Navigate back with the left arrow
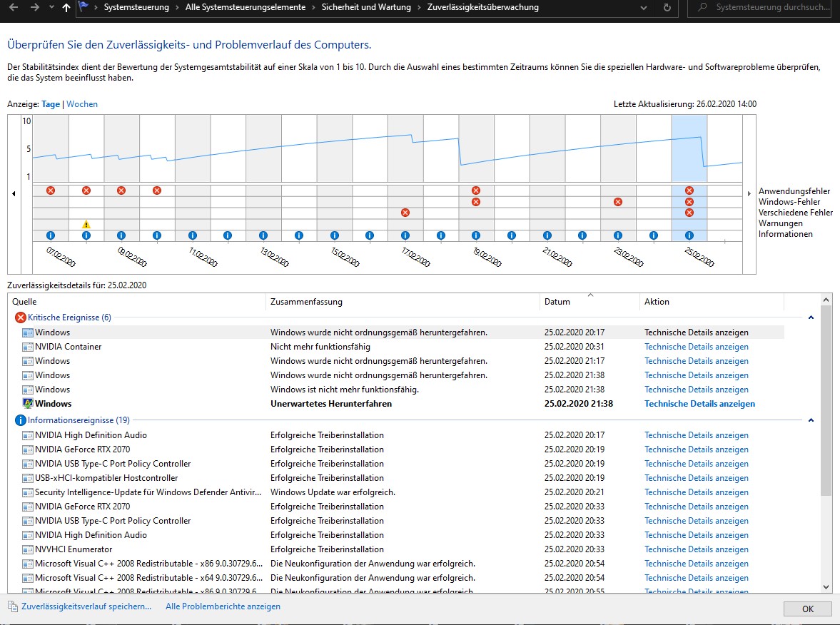 point(14,8)
